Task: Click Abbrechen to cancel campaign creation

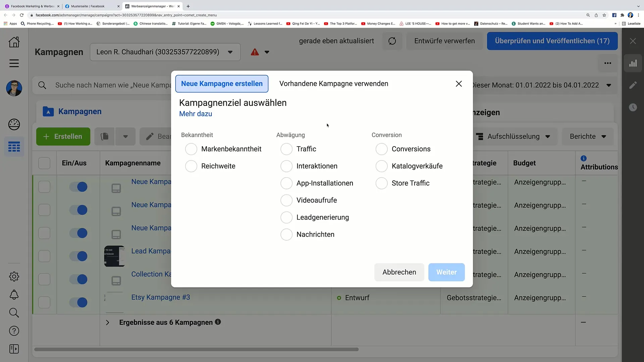Action: [x=399, y=272]
